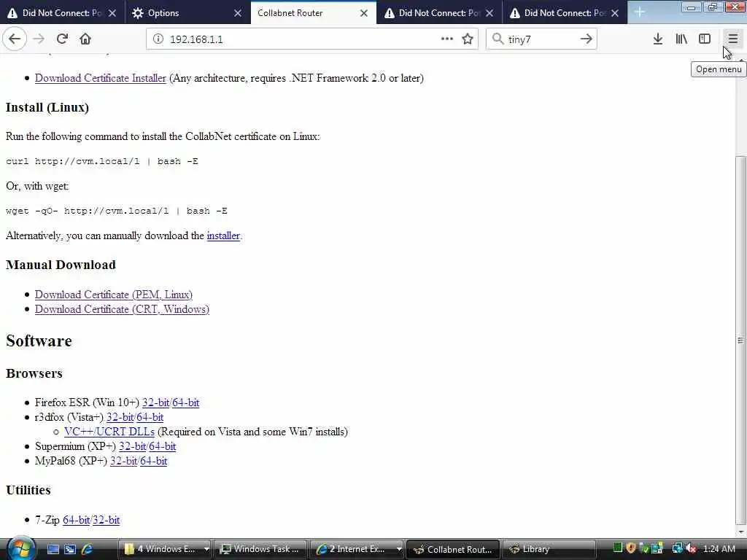Open the Firefox hamburger menu
747x560 pixels.
[x=732, y=39]
